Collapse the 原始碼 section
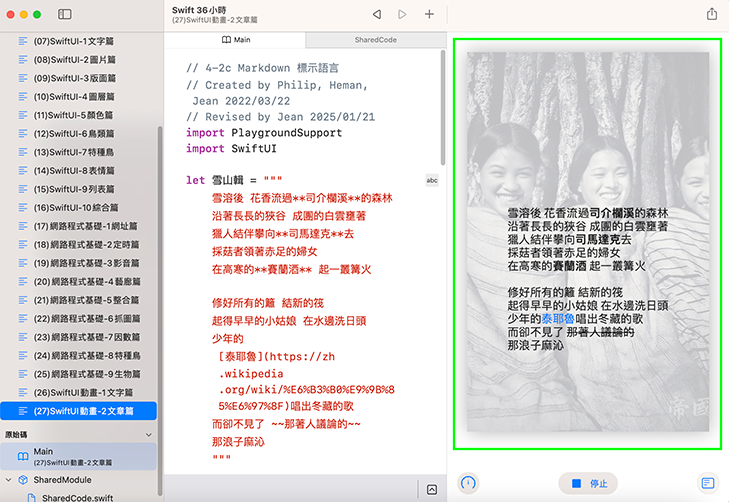The height and width of the screenshot is (502, 729). point(149,435)
